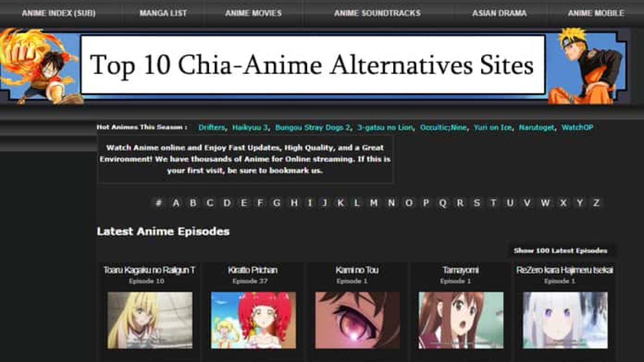Open the Haikyuu 3 link
The image size is (644, 362).
250,128
